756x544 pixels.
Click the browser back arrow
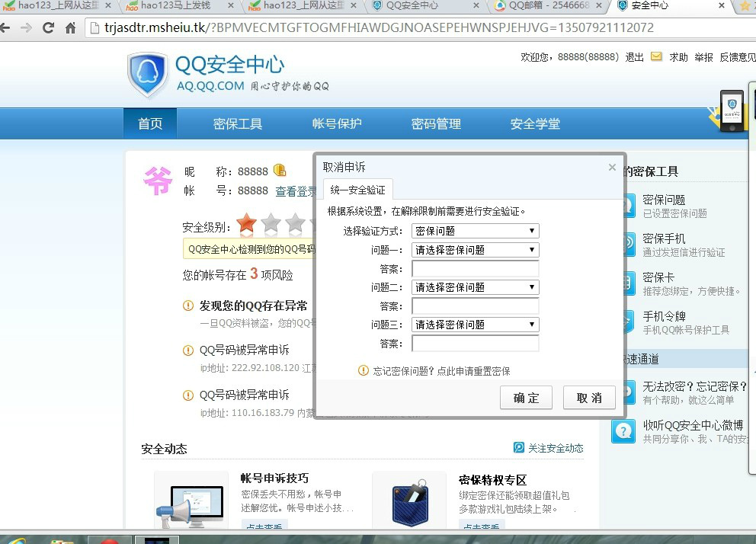(5, 28)
